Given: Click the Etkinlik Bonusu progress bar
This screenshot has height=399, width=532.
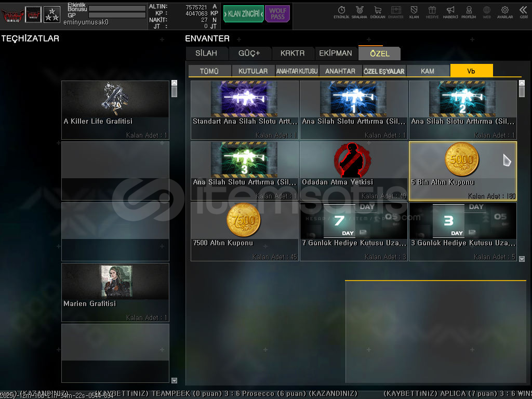Looking at the screenshot, I should point(117,8).
